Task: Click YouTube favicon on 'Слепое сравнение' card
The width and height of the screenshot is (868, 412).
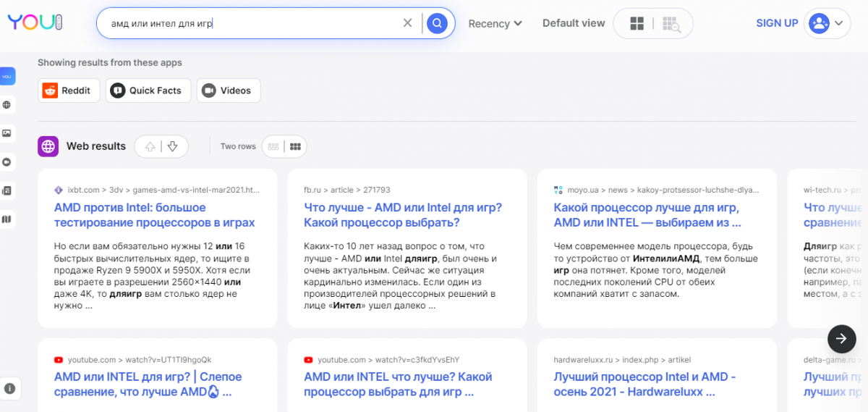Action: click(x=59, y=360)
